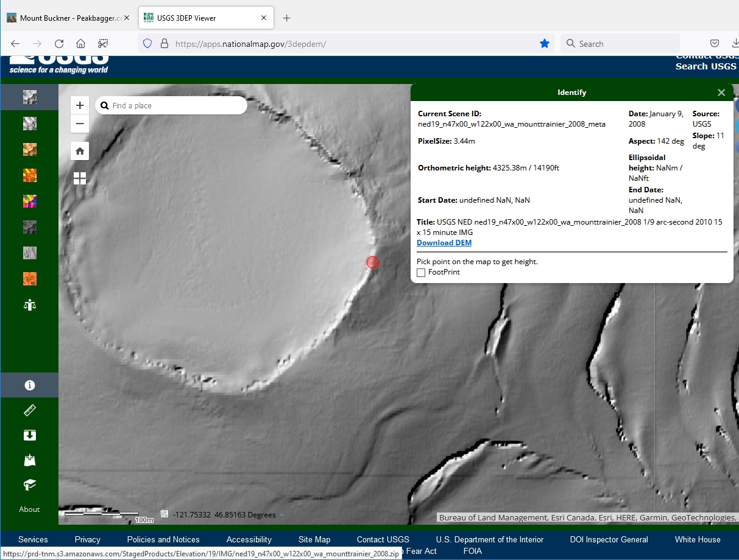Open the graduation cap tutorial icon

[x=29, y=485]
